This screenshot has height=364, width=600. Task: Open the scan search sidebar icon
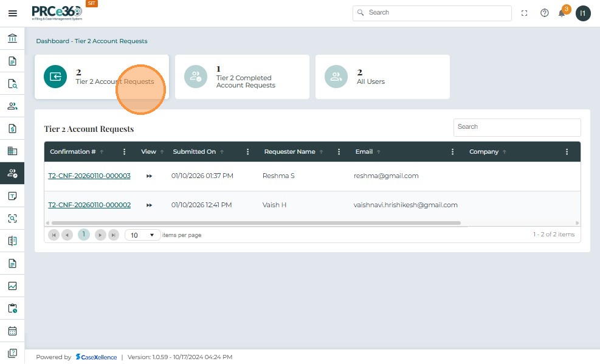[x=12, y=218]
